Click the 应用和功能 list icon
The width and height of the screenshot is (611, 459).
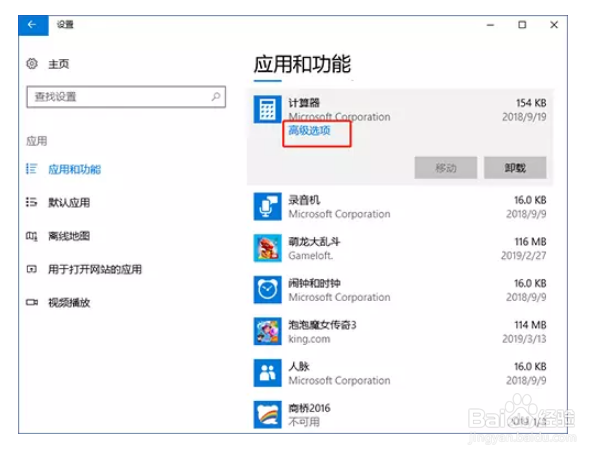[32, 169]
